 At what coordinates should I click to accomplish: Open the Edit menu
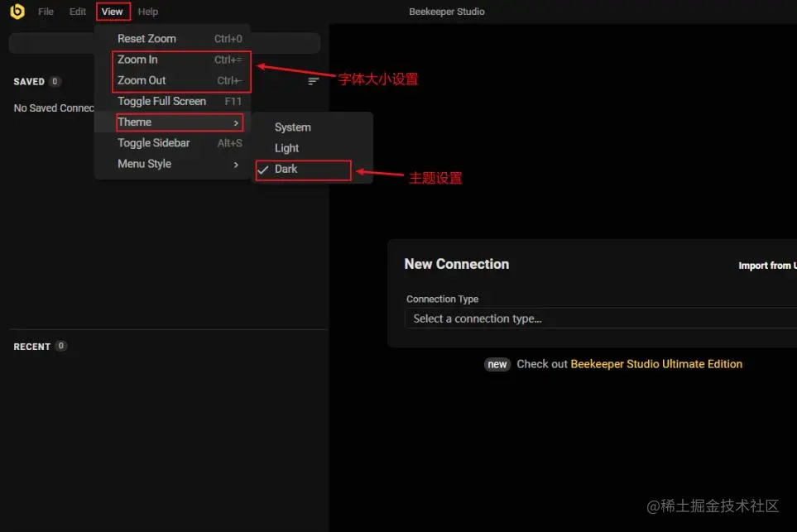coord(77,12)
